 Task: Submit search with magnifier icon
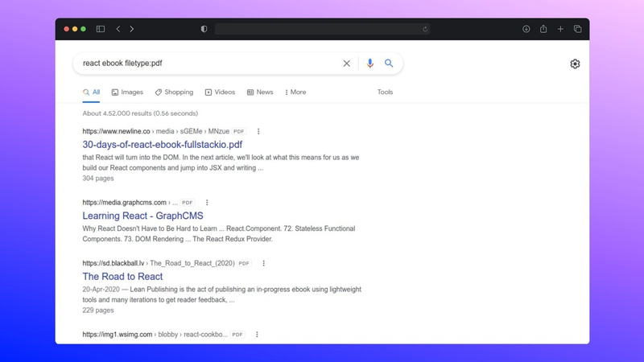[x=389, y=64]
